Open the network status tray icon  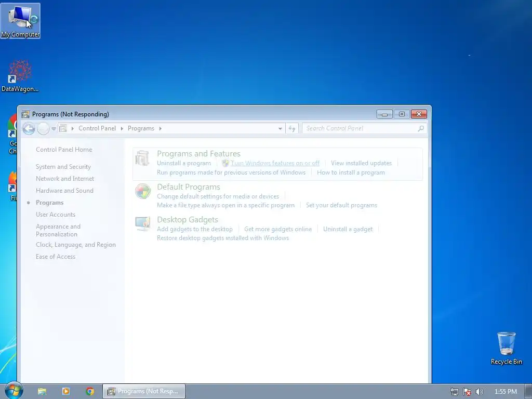pyautogui.click(x=454, y=392)
